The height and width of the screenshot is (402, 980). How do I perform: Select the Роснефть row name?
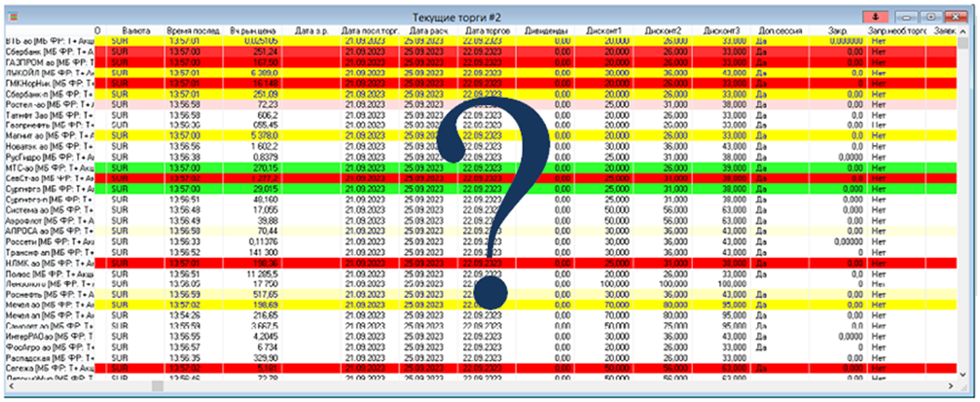click(x=49, y=295)
